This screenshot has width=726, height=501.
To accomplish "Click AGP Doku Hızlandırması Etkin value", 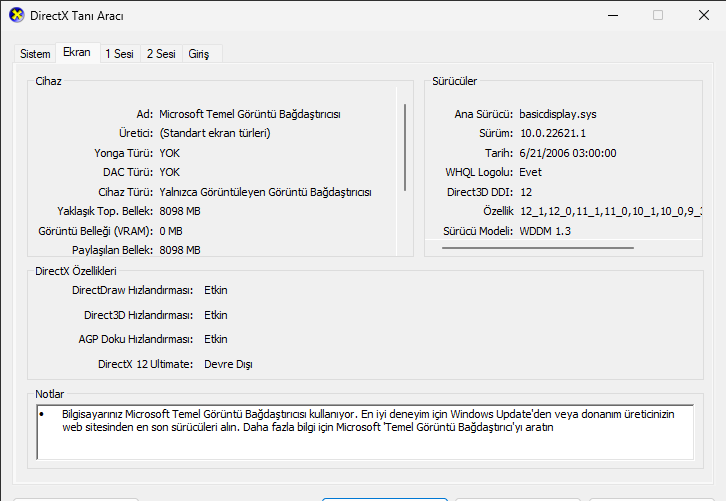I will pyautogui.click(x=216, y=339).
